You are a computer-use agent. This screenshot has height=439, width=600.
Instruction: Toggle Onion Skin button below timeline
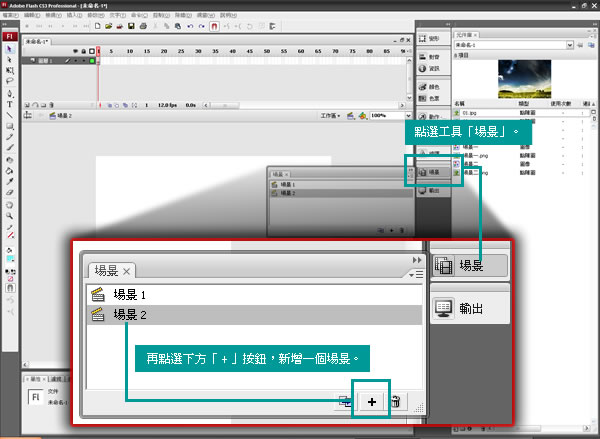(x=109, y=105)
